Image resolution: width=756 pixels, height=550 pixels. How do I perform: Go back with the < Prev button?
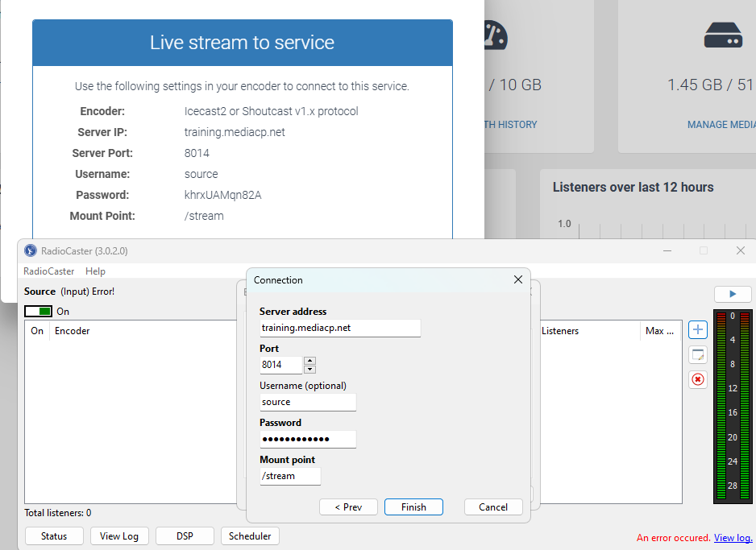click(x=348, y=507)
